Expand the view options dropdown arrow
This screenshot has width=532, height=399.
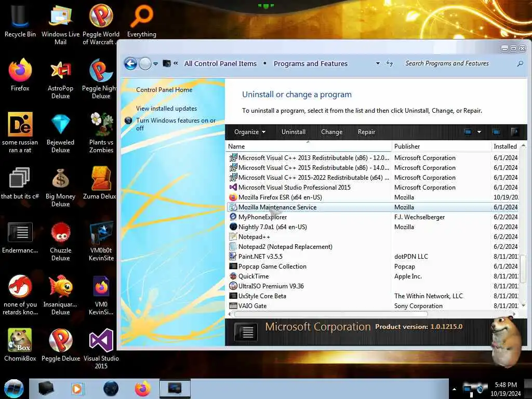point(479,132)
